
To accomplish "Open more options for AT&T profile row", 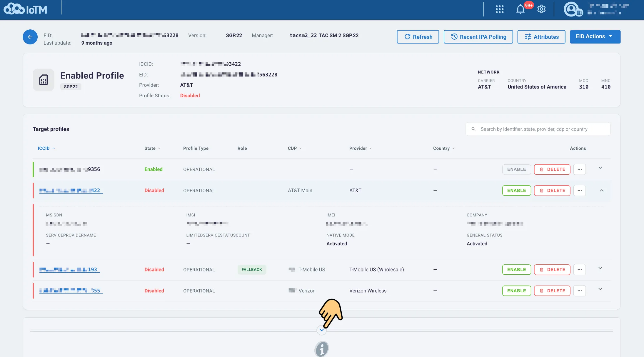I will click(x=580, y=191).
